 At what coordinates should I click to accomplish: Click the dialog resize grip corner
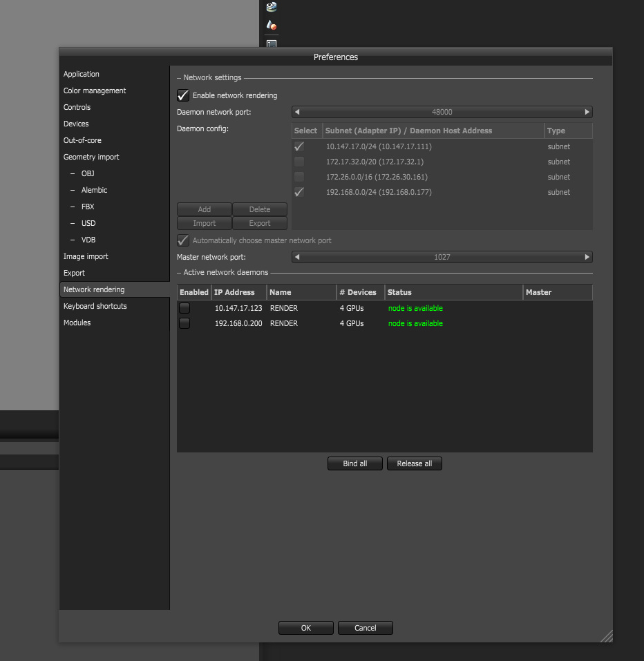[607, 636]
